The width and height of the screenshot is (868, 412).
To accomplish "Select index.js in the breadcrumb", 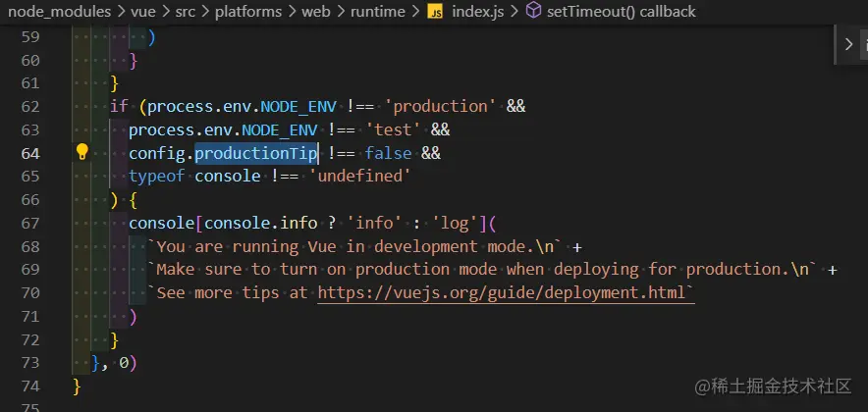I will (x=478, y=12).
